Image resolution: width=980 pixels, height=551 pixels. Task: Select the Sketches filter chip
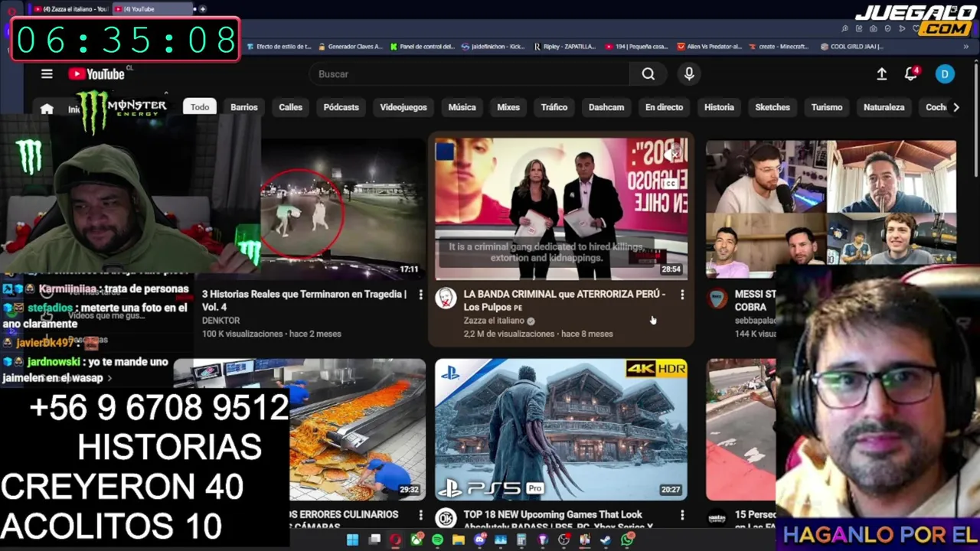(773, 107)
